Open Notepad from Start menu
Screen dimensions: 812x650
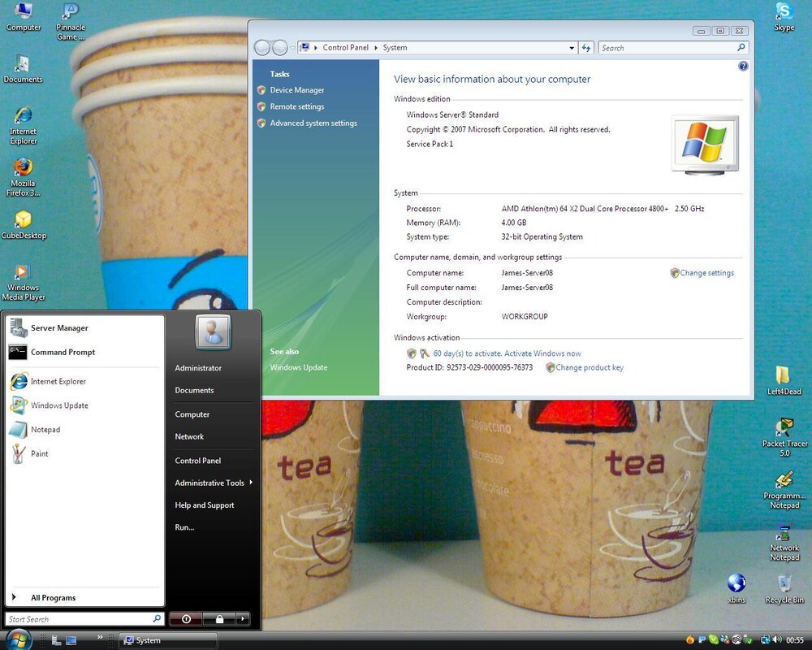click(84, 430)
